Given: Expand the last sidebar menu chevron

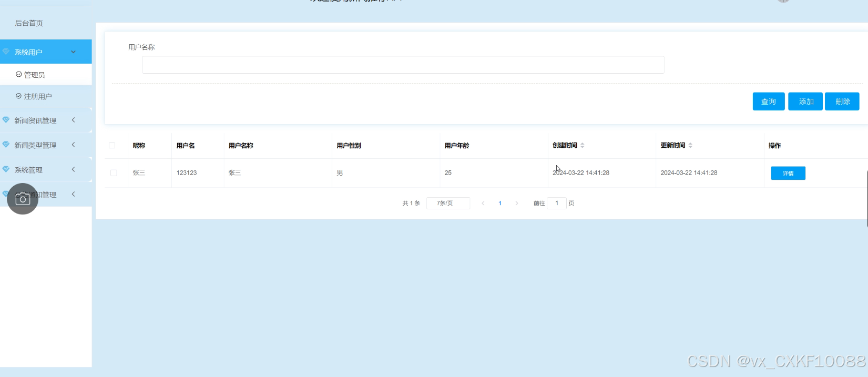Looking at the screenshot, I should (74, 194).
